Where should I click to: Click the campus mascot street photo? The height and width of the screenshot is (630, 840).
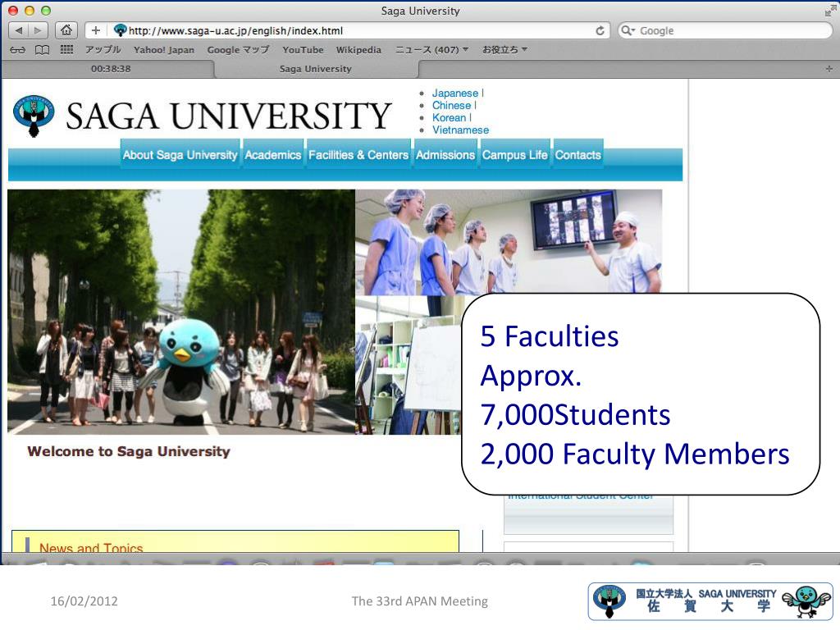point(181,312)
